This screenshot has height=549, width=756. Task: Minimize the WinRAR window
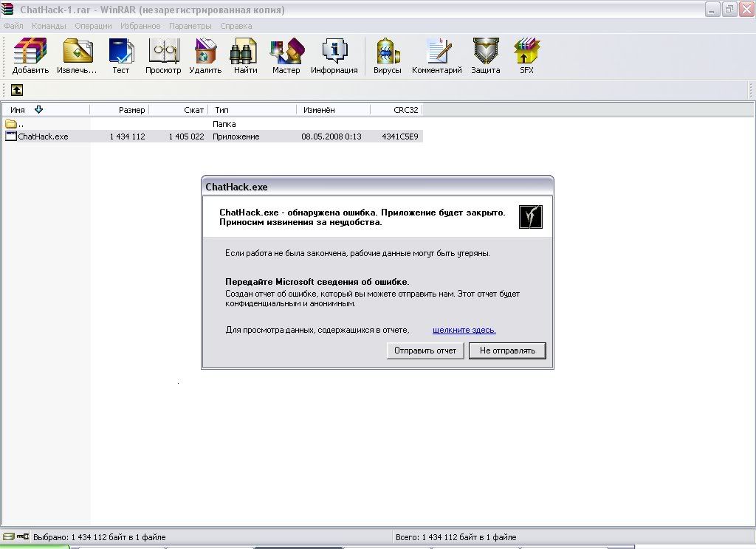[x=712, y=9]
